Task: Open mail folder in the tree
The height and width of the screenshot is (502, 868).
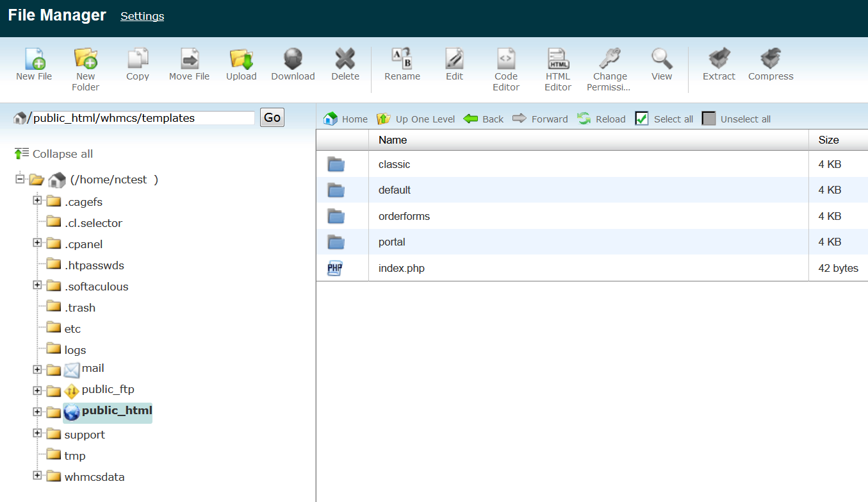Action: (x=93, y=368)
